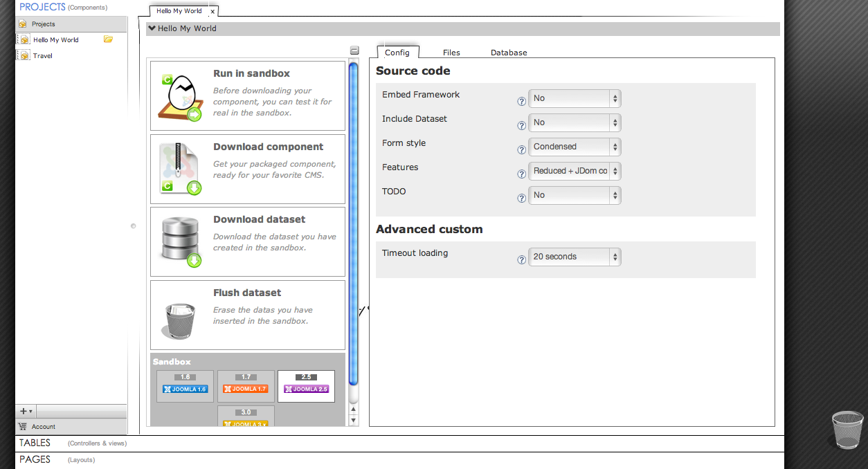
Task: Open the Form style Condensed dropdown
Action: [575, 147]
